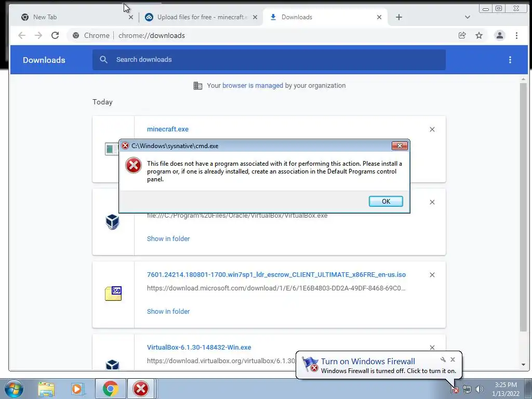Bookmark this page with the star icon
Image resolution: width=532 pixels, height=399 pixels.
[x=478, y=35]
